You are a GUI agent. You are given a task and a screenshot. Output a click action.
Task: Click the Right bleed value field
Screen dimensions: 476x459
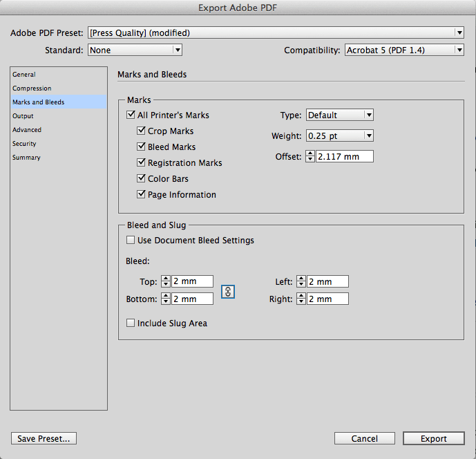click(x=328, y=299)
